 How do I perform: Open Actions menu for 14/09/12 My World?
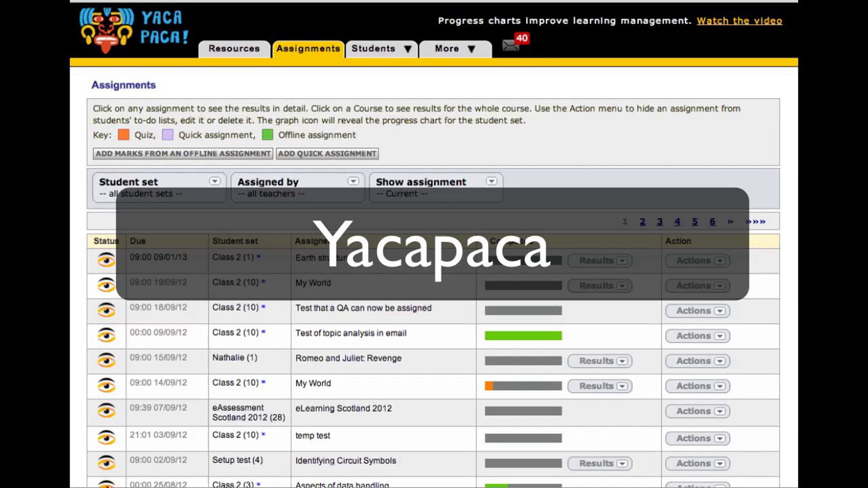pos(698,386)
